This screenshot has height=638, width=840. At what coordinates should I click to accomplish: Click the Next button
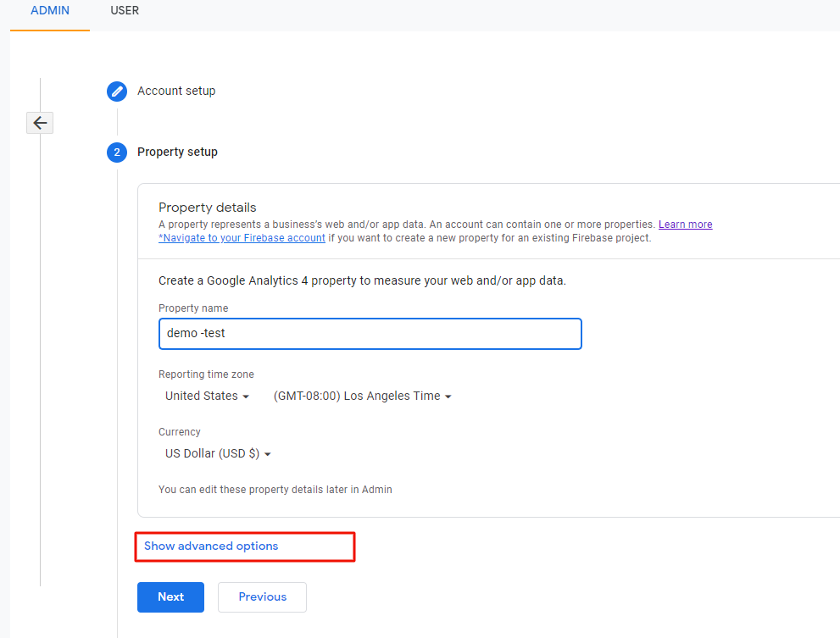[170, 596]
